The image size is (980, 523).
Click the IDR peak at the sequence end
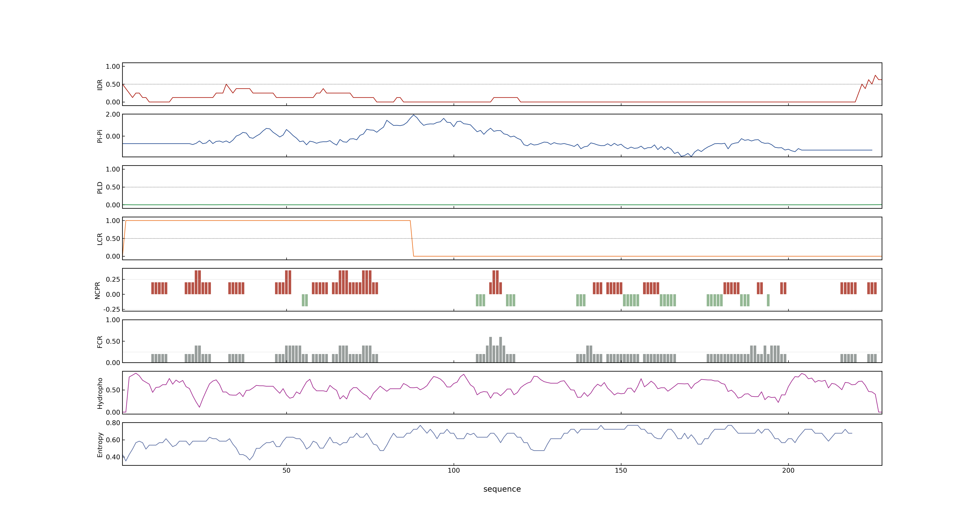(x=875, y=75)
